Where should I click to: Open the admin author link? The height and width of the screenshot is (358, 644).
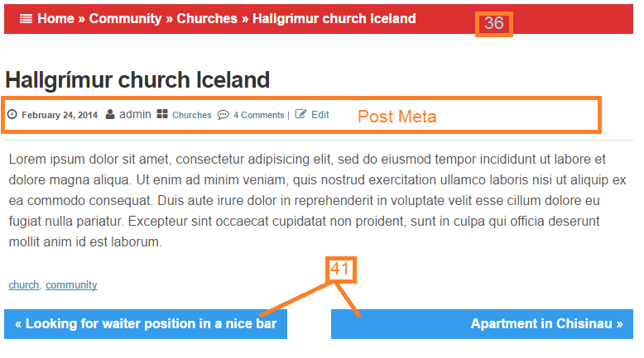[135, 114]
